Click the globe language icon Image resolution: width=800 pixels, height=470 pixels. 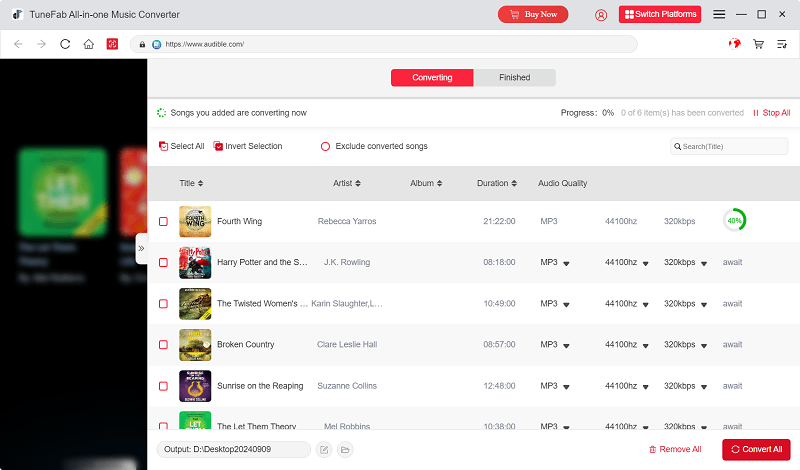(x=734, y=44)
